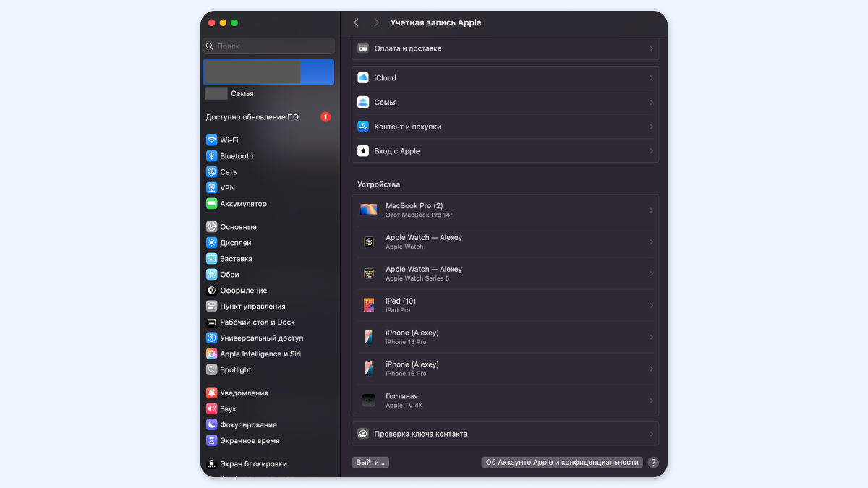Click the Выйти... button
Screen dimensions: 868x488
coord(370,463)
